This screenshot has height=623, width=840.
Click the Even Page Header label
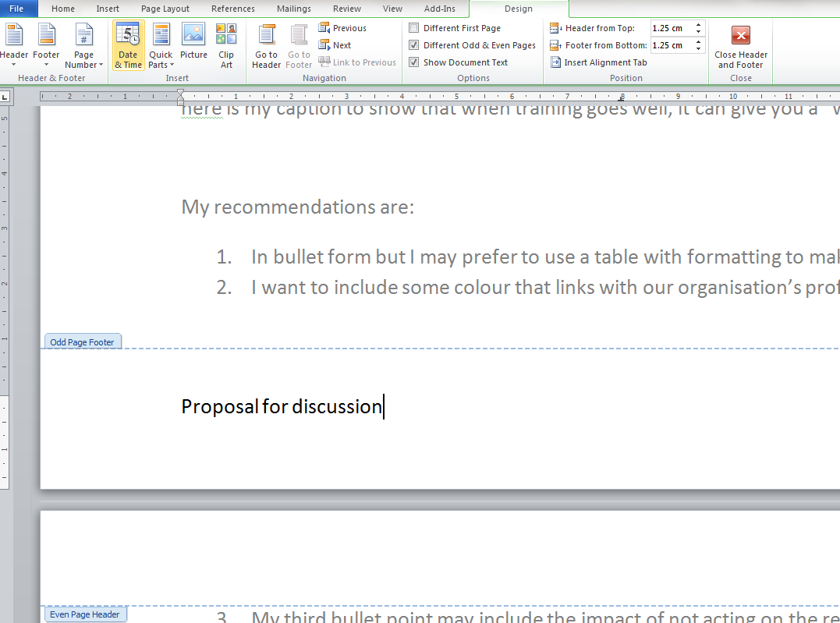click(85, 614)
